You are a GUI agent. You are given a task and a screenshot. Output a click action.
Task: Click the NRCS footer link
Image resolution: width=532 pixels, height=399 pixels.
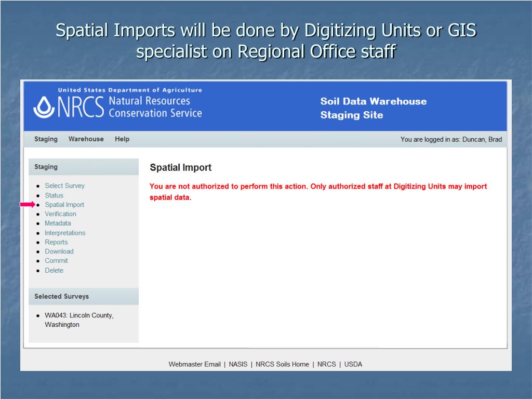tap(326, 364)
